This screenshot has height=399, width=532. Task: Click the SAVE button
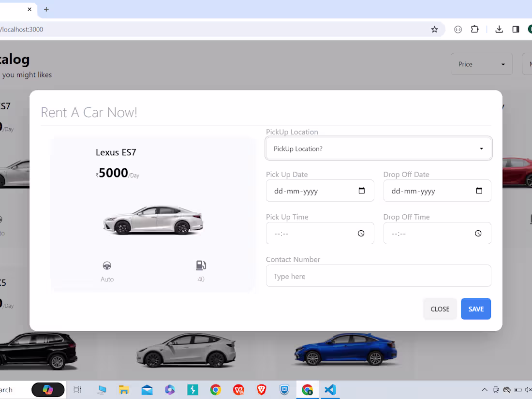[476, 309]
